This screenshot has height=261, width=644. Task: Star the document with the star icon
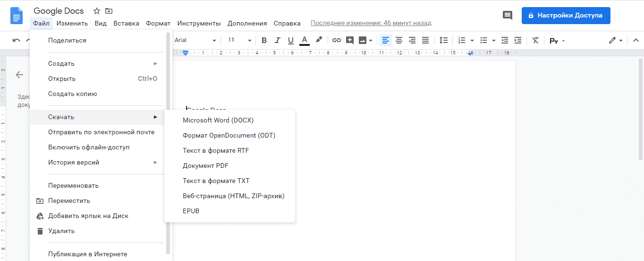(x=97, y=11)
